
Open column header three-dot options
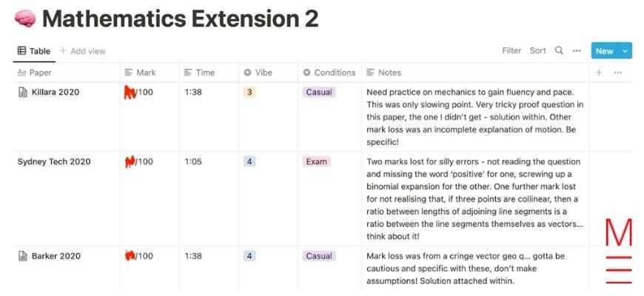617,73
